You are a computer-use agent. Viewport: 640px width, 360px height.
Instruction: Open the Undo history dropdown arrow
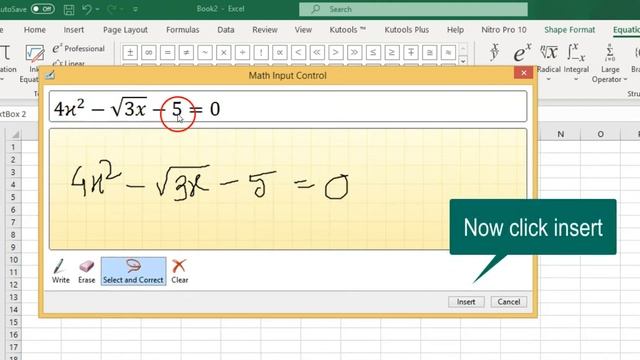[x=97, y=9]
